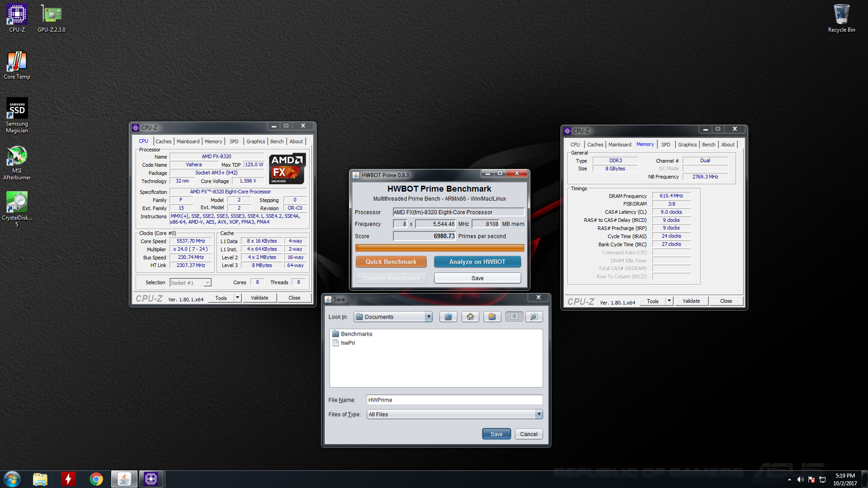Screen dimensions: 868x488
Task: Click the File Name input field
Action: pos(454,400)
